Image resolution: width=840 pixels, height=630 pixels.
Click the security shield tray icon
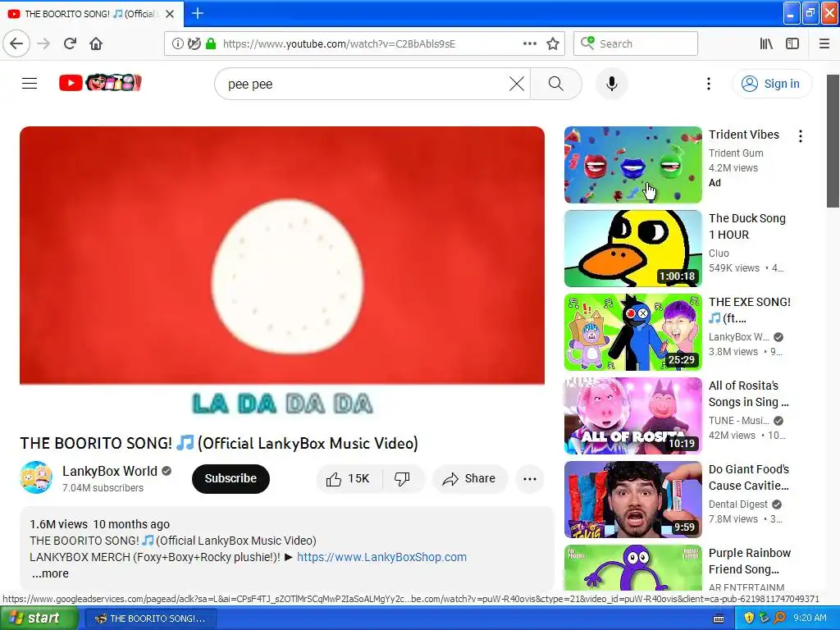(x=748, y=619)
